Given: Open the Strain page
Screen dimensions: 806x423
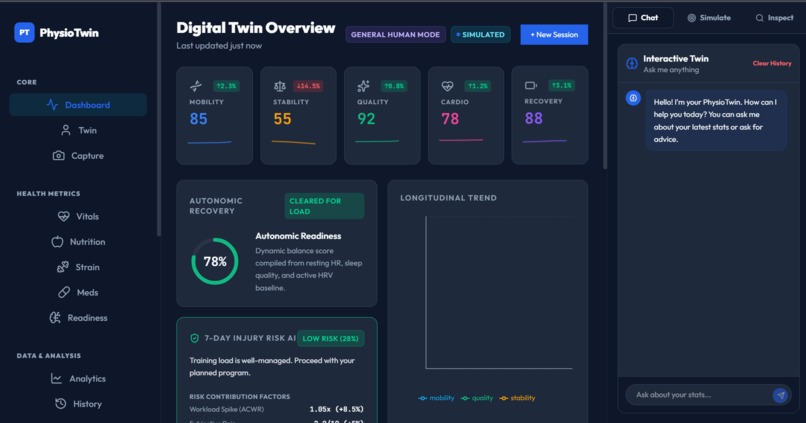Looking at the screenshot, I should click(x=78, y=267).
